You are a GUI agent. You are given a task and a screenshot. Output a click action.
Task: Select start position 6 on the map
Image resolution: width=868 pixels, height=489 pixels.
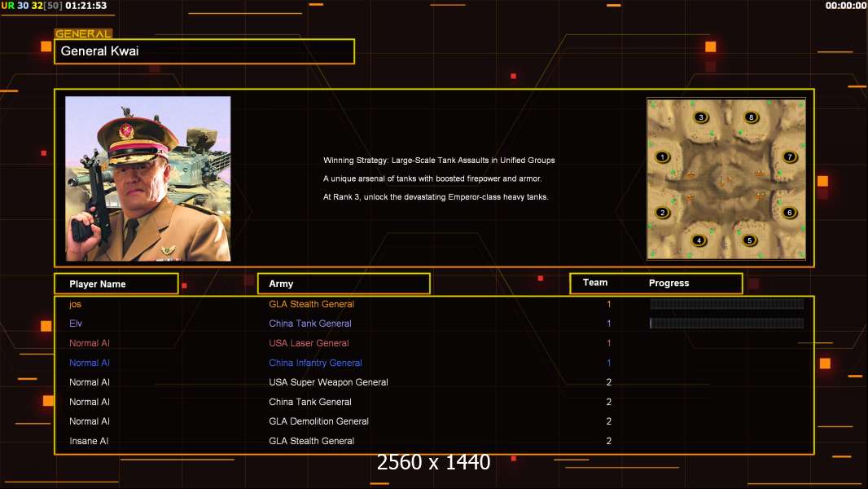[x=790, y=212]
